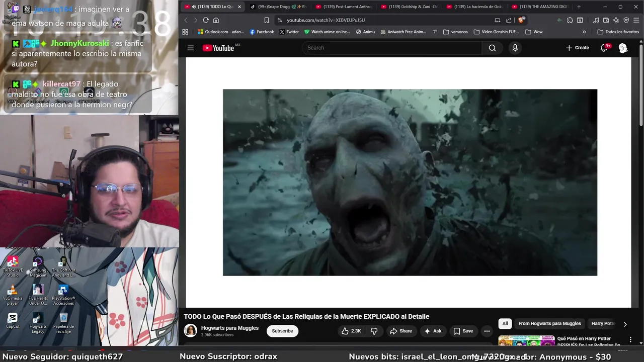
Task: View site information icon in address bar
Action: (280, 20)
